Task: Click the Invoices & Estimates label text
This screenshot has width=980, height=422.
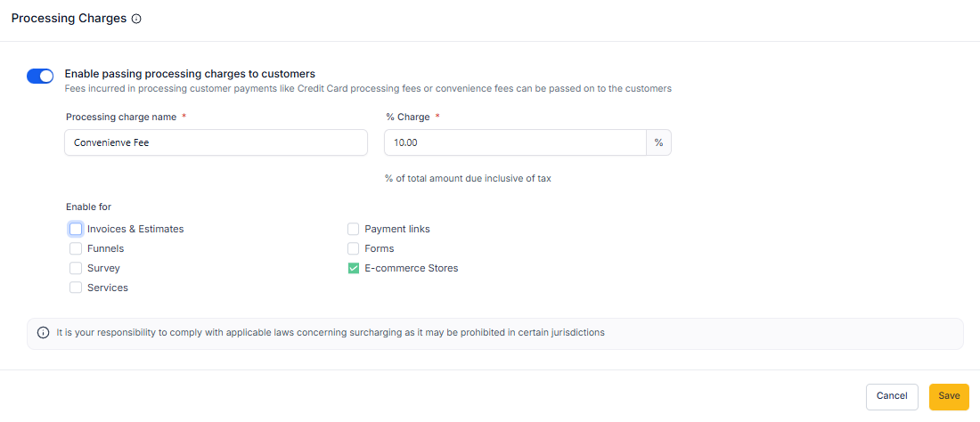Action: (135, 229)
